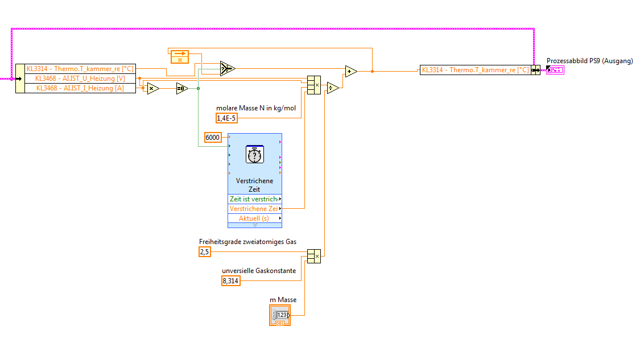Click the 'm Masse' label
Image resolution: width=644 pixels, height=347 pixels.
coord(283,300)
